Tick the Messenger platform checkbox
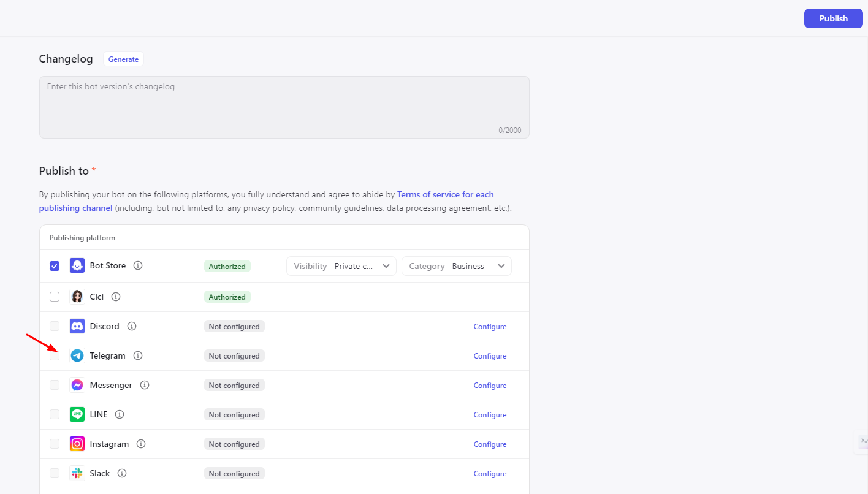 pos(55,385)
